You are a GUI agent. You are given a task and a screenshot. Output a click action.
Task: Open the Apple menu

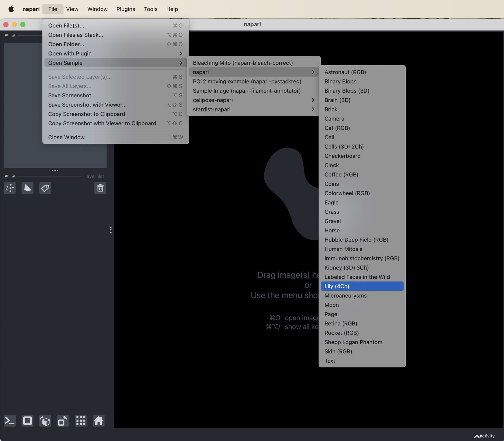pyautogui.click(x=11, y=9)
